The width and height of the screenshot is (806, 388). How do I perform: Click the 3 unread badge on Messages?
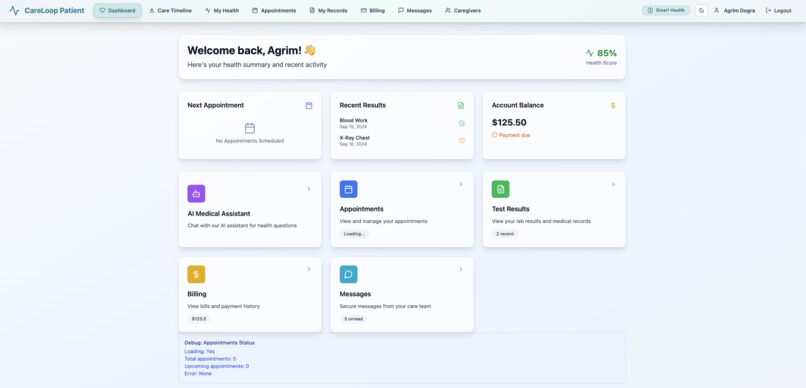tap(354, 319)
